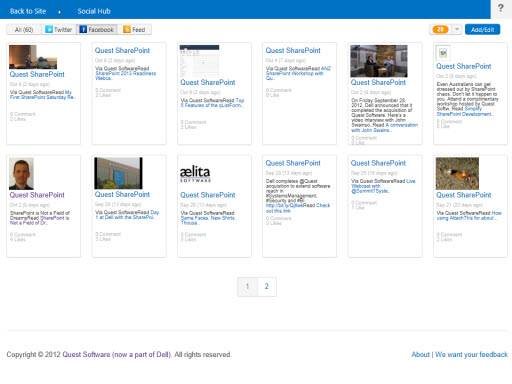This screenshot has height=384, width=512.
Task: Click the man's portrait photo thumbnail
Action: tap(21, 173)
